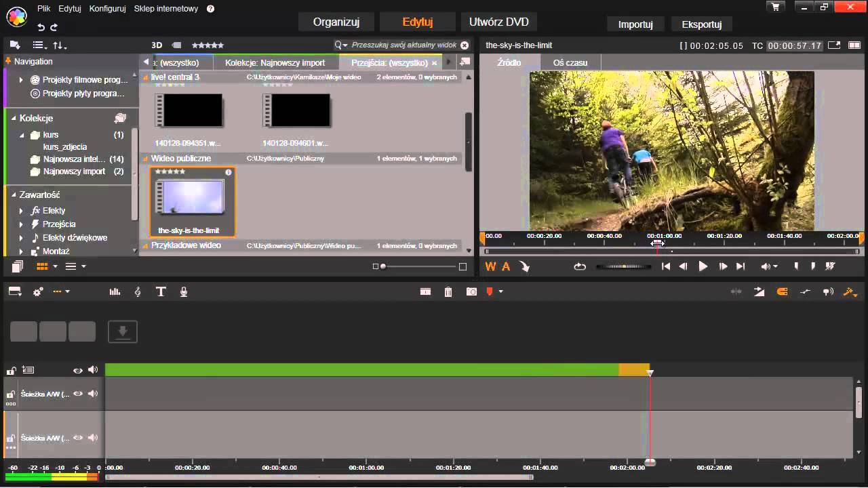
Task: Set mark-out point in source player
Action: pos(812,266)
